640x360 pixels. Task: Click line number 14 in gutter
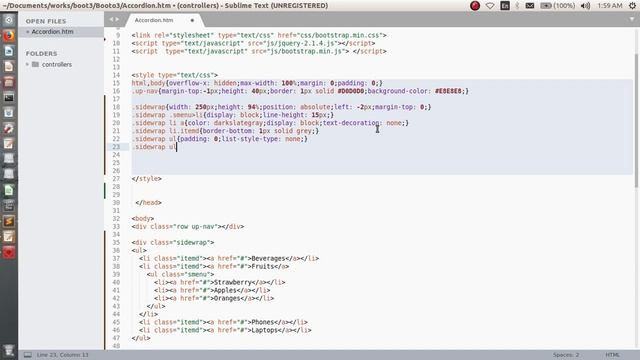coord(116,75)
